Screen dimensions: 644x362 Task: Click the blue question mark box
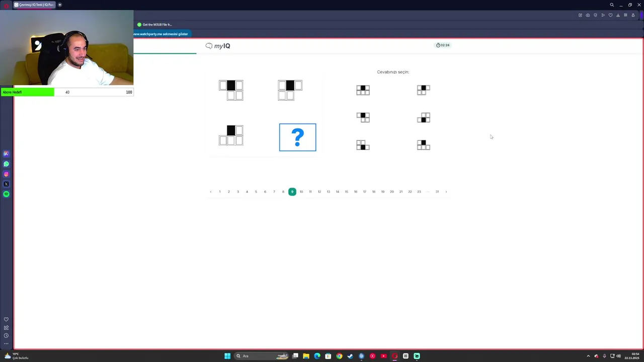pos(298,137)
